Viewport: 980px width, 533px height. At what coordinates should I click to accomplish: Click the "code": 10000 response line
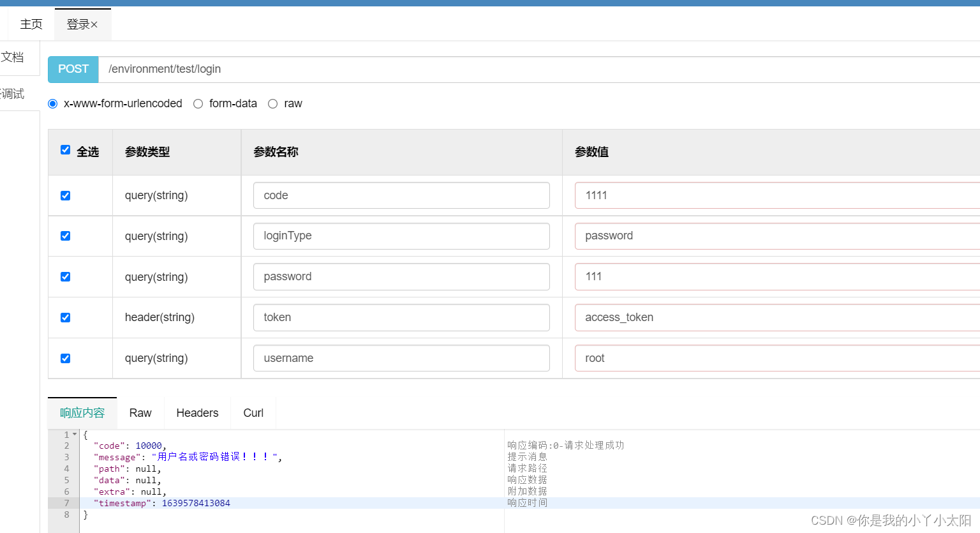click(x=130, y=446)
